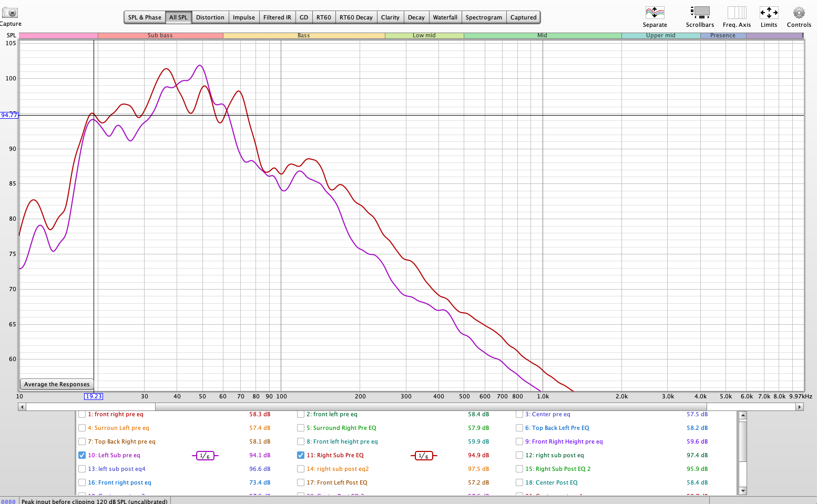This screenshot has height=504, width=817.
Task: Click left arrow of horizontal scrollbar
Action: (x=22, y=407)
